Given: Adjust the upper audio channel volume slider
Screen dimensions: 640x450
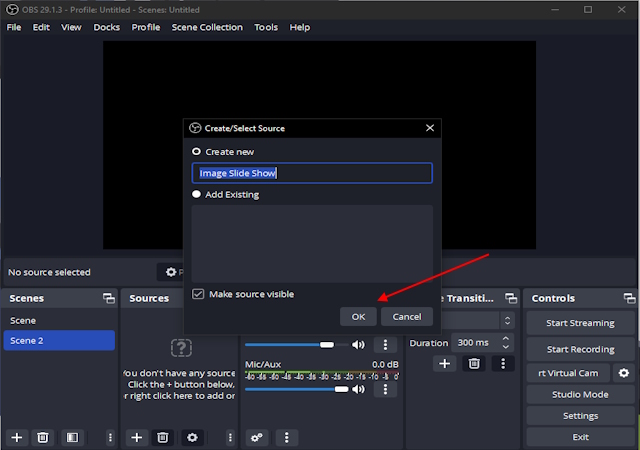Looking at the screenshot, I should coord(297,345).
